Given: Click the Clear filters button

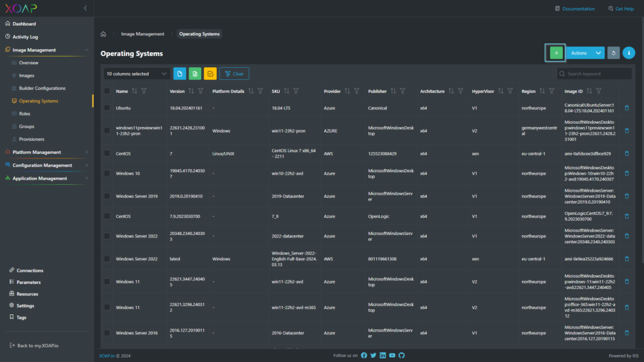Looking at the screenshot, I should 234,74.
